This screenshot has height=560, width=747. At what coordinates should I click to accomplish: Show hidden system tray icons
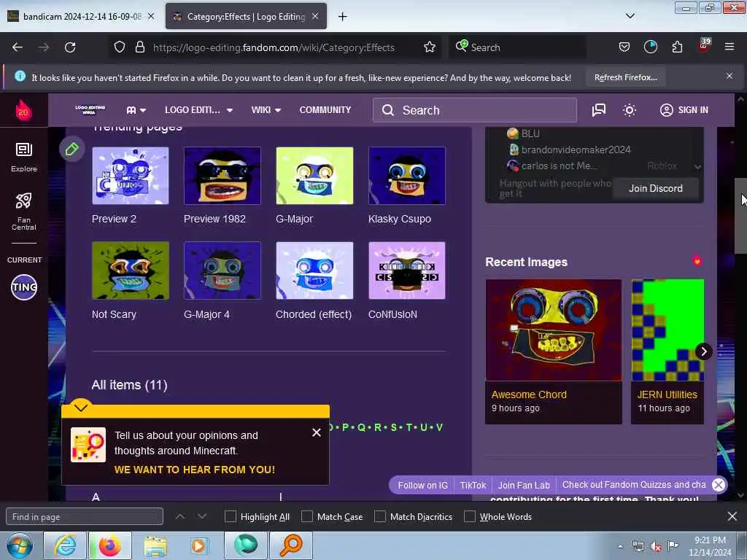click(x=620, y=547)
